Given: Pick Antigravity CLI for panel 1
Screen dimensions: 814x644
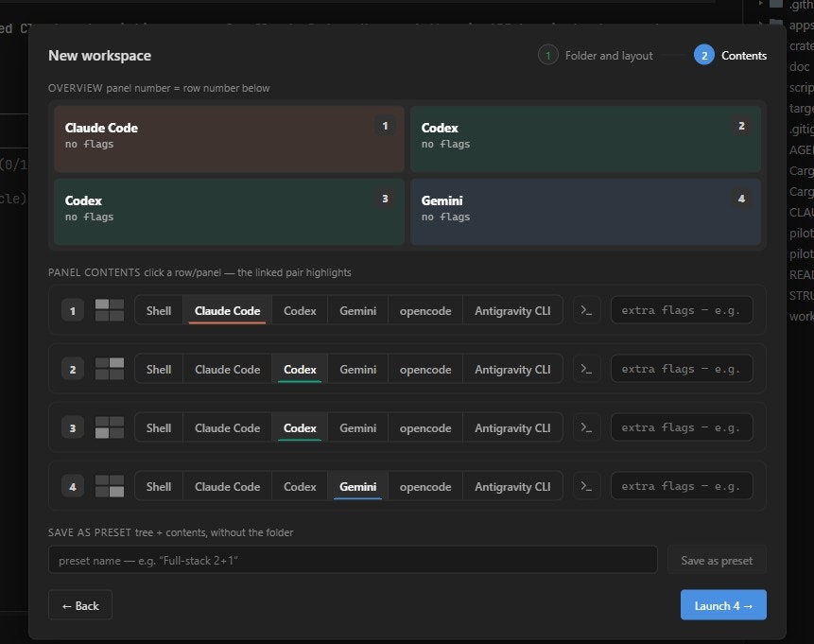Looking at the screenshot, I should (512, 310).
